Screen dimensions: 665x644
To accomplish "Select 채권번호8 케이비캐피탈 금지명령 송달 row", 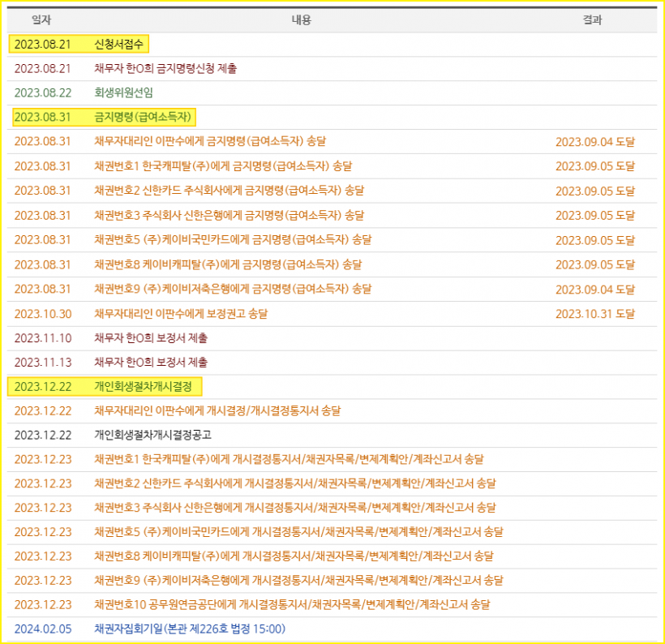I will [332, 264].
